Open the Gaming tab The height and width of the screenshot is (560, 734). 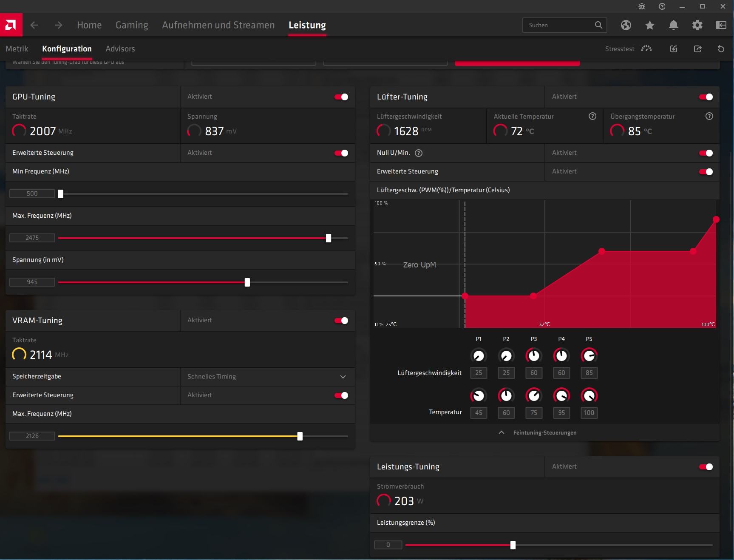pos(132,25)
